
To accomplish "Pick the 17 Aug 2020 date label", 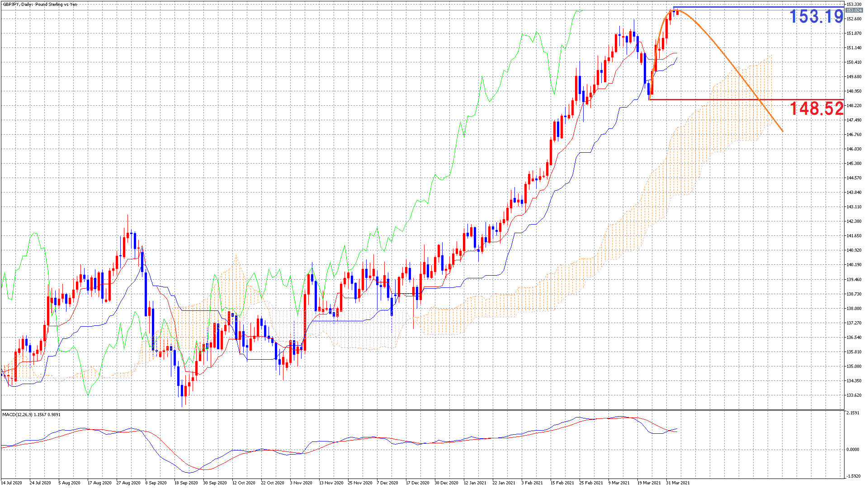I will [x=99, y=483].
